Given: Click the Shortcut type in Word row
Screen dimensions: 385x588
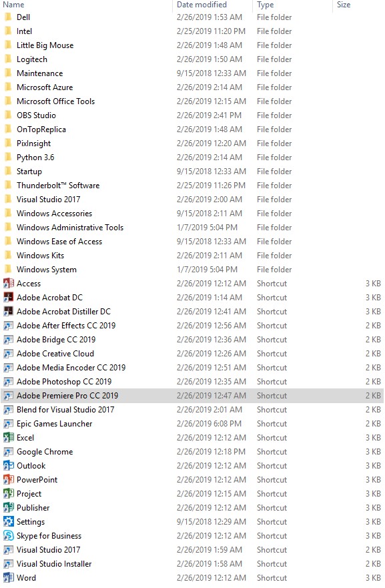Looking at the screenshot, I should click(272, 578).
